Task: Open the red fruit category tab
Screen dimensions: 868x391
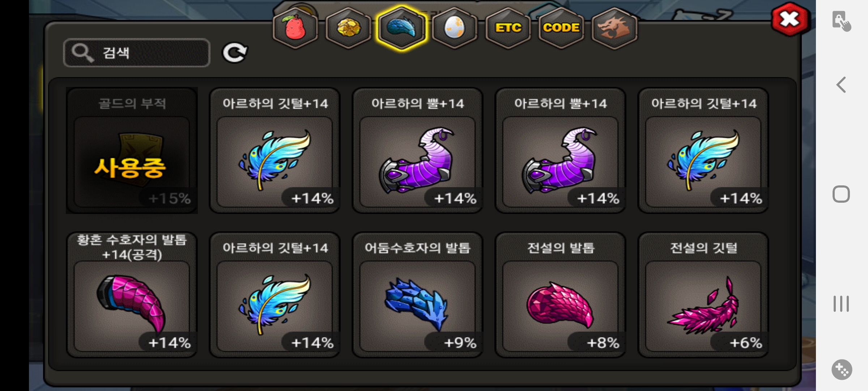Action: click(295, 28)
